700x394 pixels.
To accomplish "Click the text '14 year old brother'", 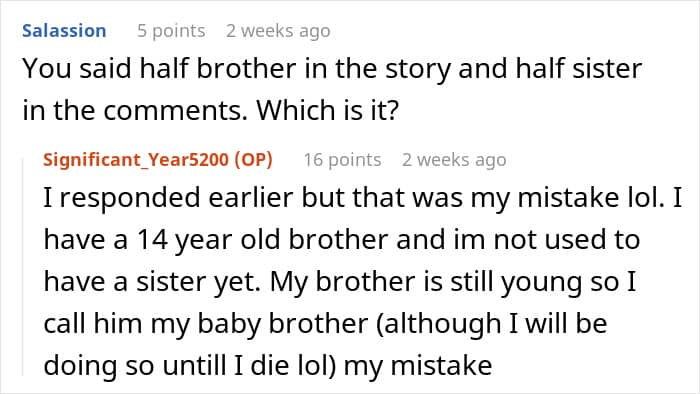I will (262, 240).
